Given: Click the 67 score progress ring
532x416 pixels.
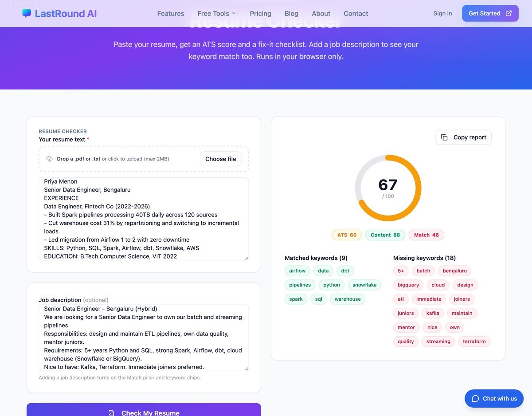Looking at the screenshot, I should pos(388,188).
